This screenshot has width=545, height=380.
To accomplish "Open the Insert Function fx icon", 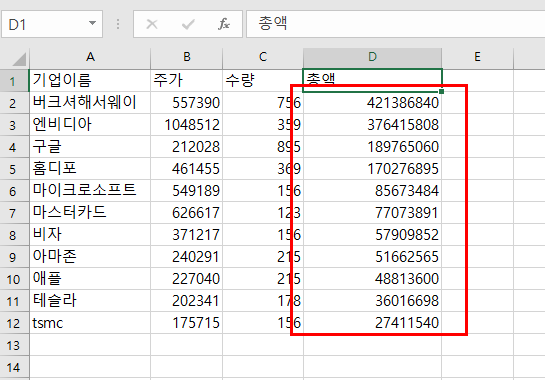I will 224,24.
